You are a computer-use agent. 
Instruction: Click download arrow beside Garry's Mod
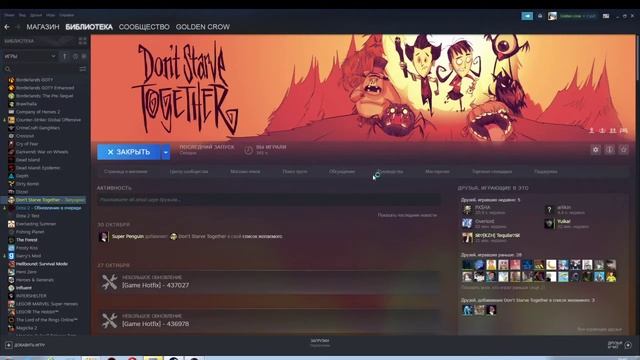pos(4,256)
